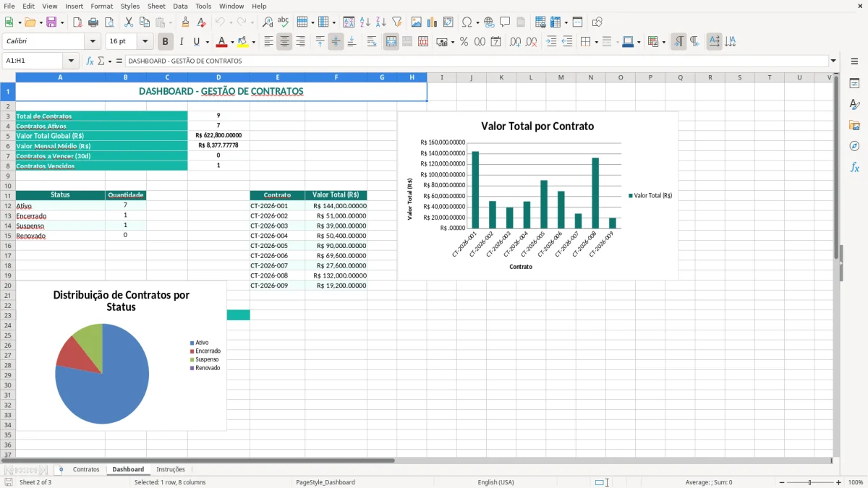Click the zoom in plus button

tap(839, 482)
